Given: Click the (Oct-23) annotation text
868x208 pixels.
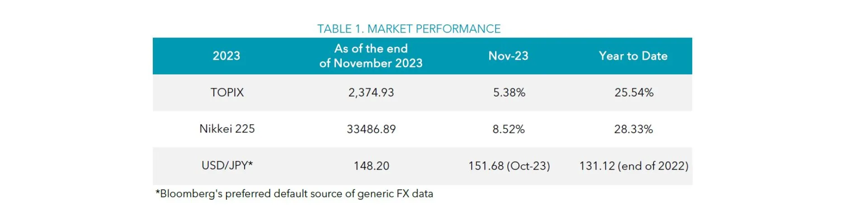Looking at the screenshot, I should click(528, 166).
